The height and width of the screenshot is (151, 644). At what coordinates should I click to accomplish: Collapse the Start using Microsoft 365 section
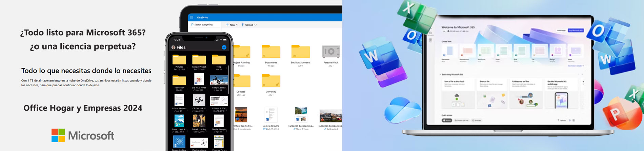coord(440,74)
